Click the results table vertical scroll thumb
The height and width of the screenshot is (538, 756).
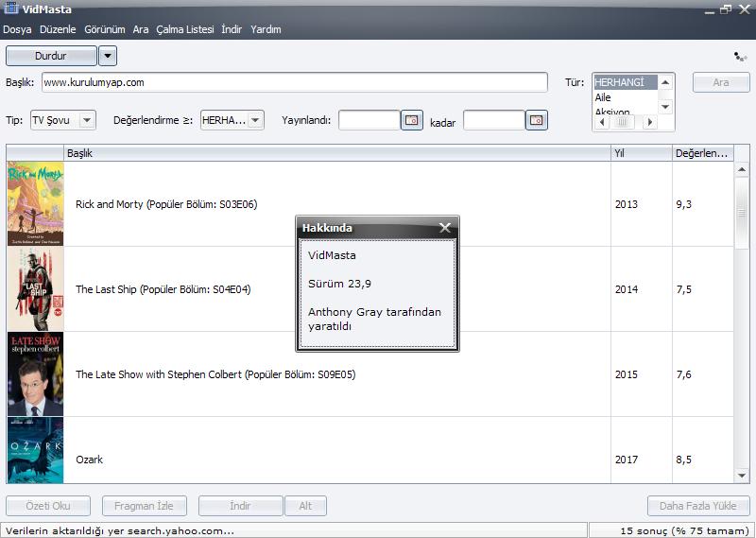point(742,213)
